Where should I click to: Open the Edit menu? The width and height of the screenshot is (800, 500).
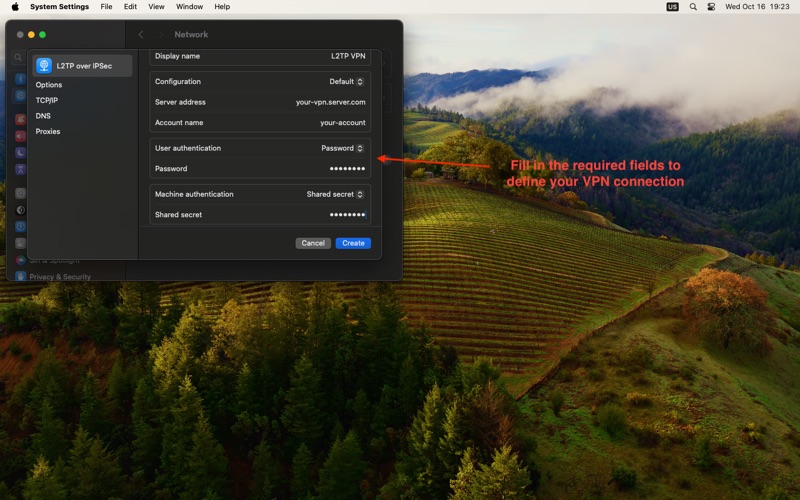click(x=130, y=7)
